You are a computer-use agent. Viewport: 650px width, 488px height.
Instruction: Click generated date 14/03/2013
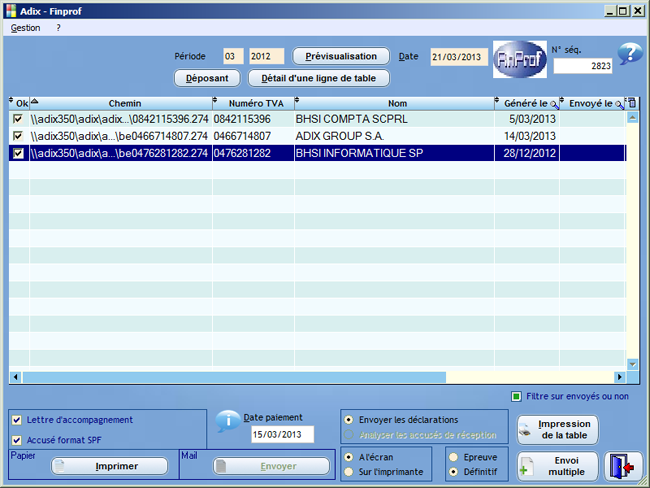point(527,136)
